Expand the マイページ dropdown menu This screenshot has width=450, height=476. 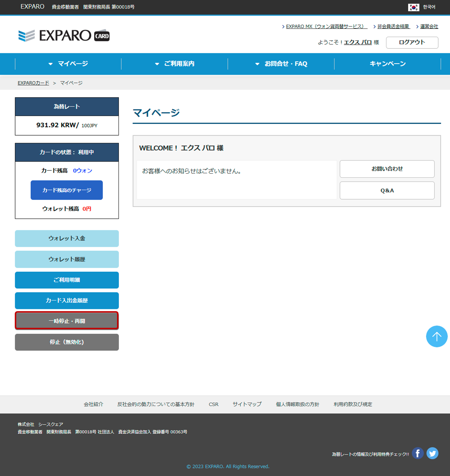(68, 64)
